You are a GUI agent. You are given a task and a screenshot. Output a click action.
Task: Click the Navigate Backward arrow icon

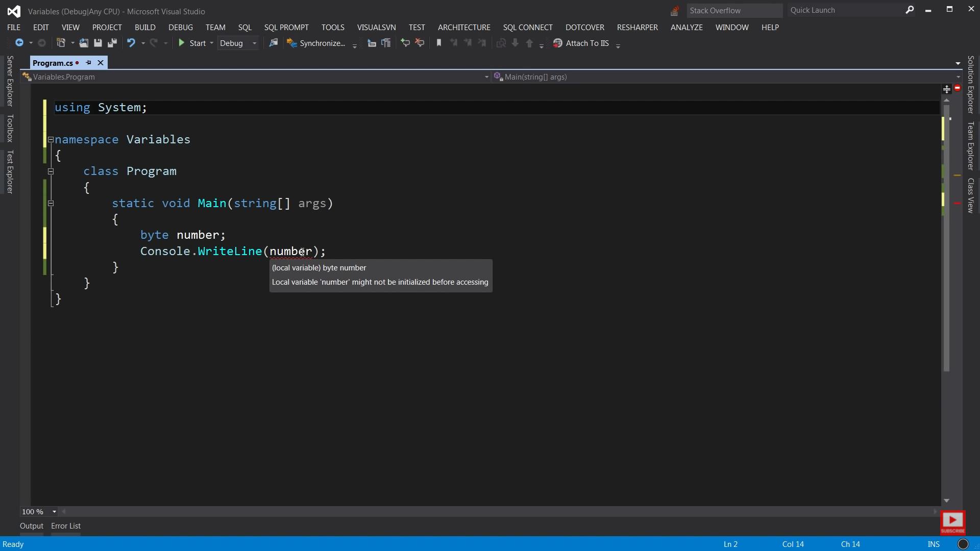pyautogui.click(x=19, y=43)
